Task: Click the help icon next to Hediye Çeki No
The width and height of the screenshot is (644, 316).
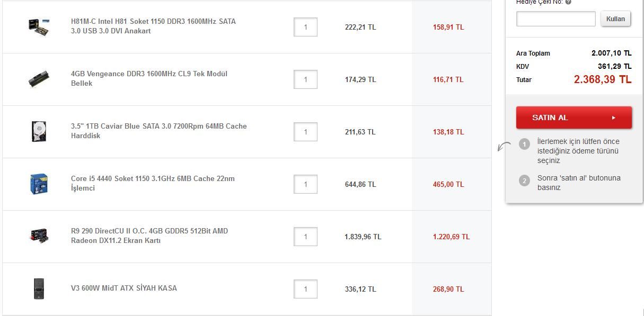Action: [568, 2]
